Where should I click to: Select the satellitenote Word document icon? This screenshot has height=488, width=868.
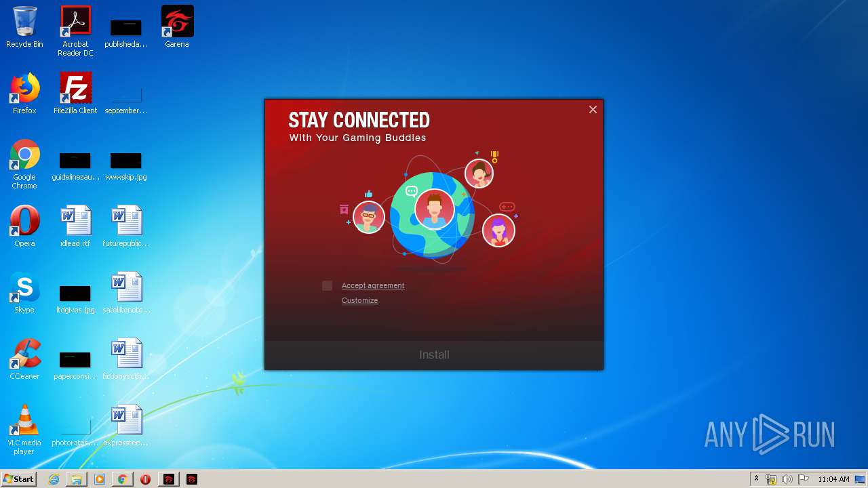pos(126,293)
